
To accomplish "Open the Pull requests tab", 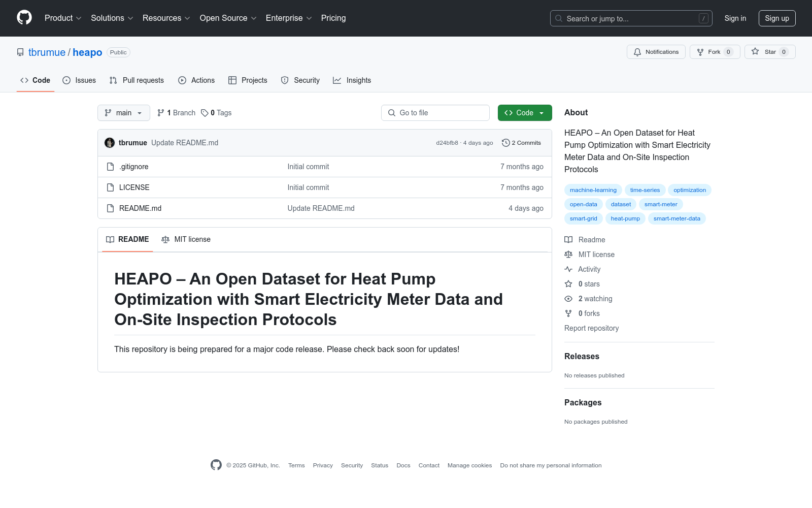I will [137, 80].
